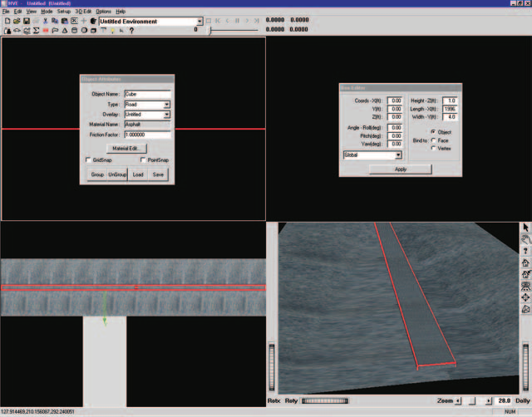Expand the Overlay dropdown
532x417 pixels.
pyautogui.click(x=147, y=115)
